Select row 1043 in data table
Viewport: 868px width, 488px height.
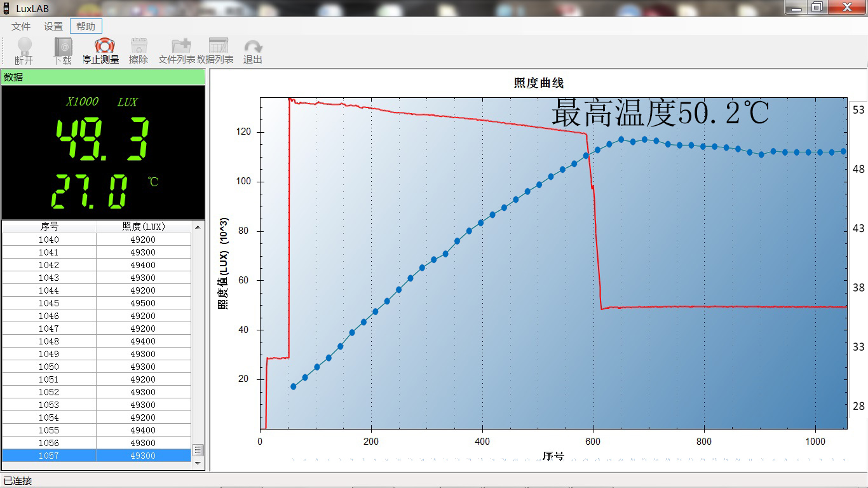click(x=97, y=278)
